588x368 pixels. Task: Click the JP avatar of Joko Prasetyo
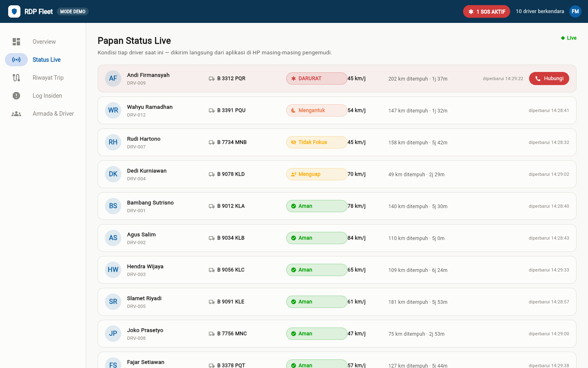[113, 334]
